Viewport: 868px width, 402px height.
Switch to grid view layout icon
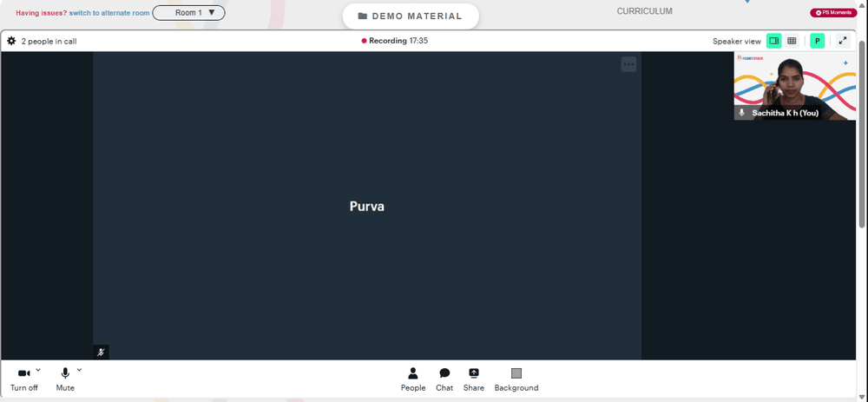pyautogui.click(x=792, y=41)
